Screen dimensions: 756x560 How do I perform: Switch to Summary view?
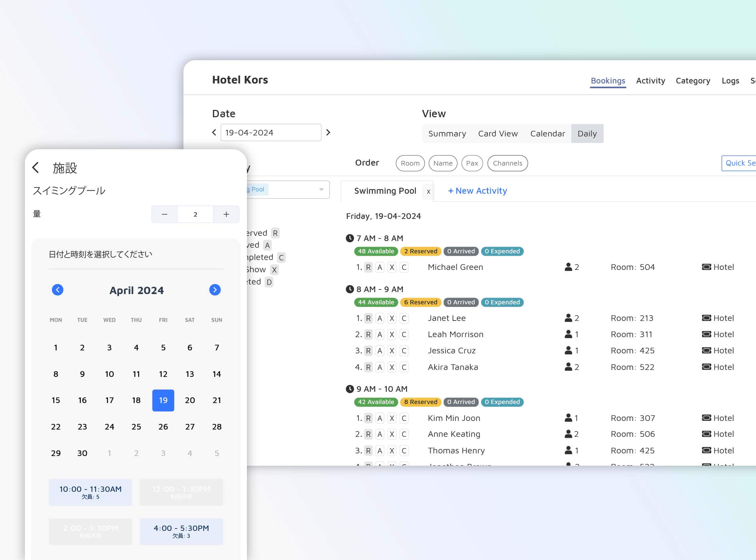click(x=447, y=133)
